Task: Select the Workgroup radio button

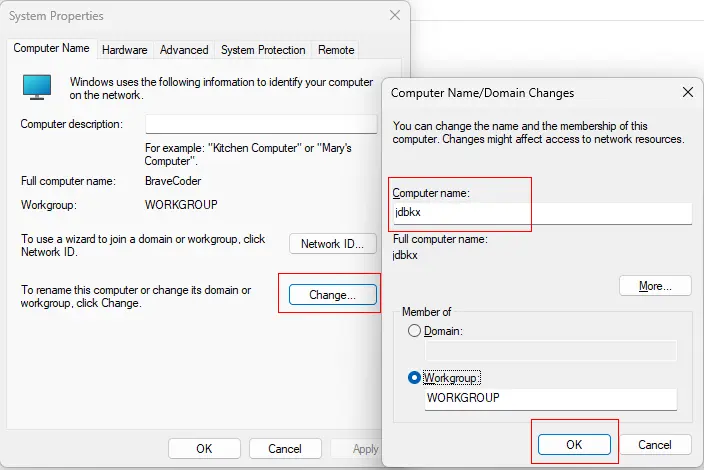Action: [415, 378]
